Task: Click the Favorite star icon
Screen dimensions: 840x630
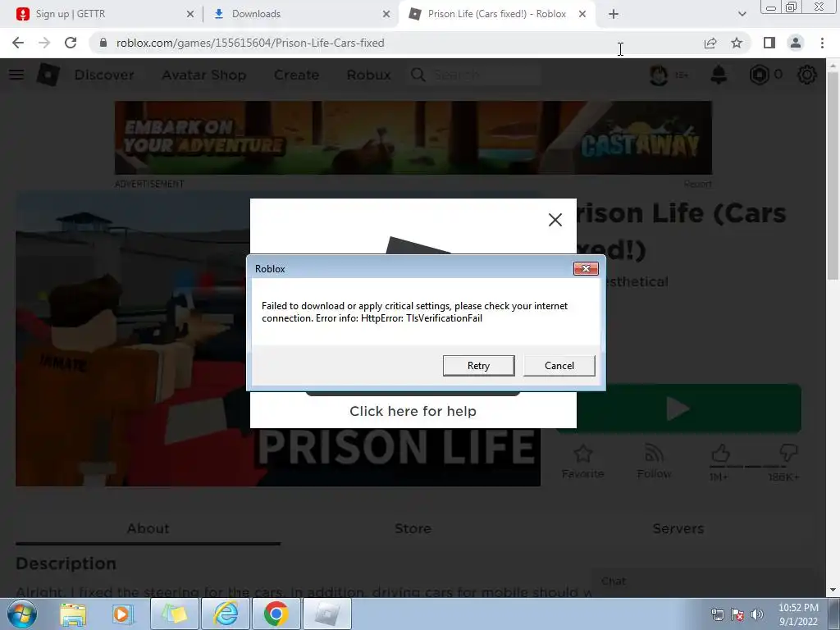Action: (583, 454)
